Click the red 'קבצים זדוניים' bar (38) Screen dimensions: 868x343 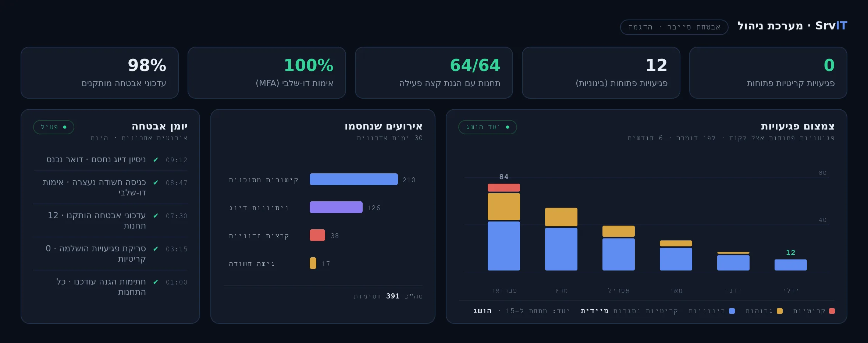[317, 235]
